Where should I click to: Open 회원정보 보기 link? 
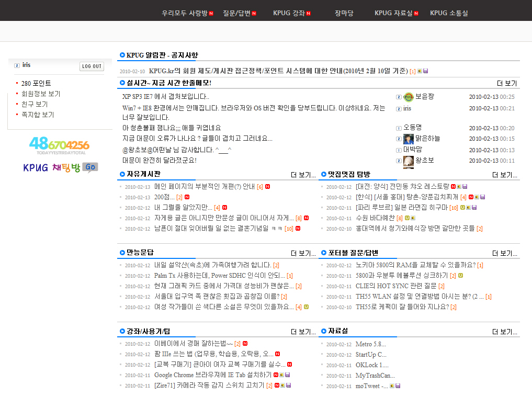click(x=41, y=94)
